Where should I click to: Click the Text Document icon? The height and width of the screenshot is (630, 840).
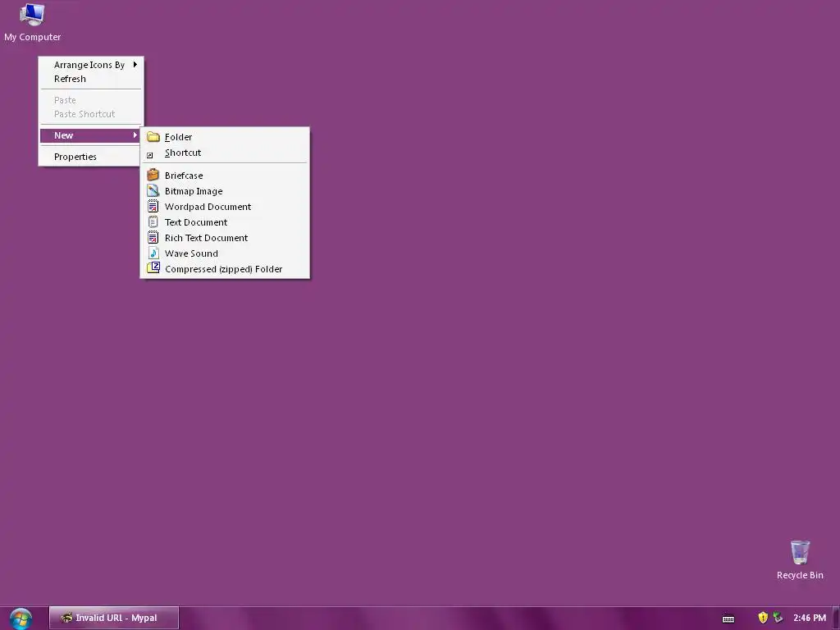[x=153, y=221]
